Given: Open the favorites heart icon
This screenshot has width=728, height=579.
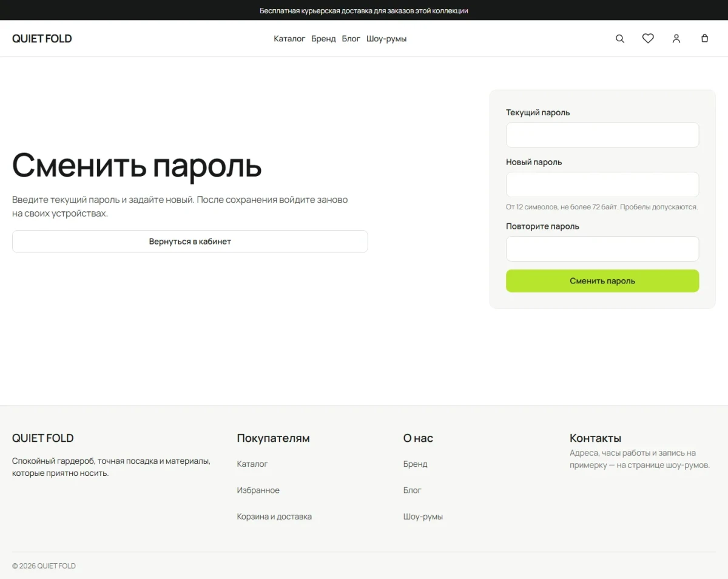Looking at the screenshot, I should [x=648, y=38].
